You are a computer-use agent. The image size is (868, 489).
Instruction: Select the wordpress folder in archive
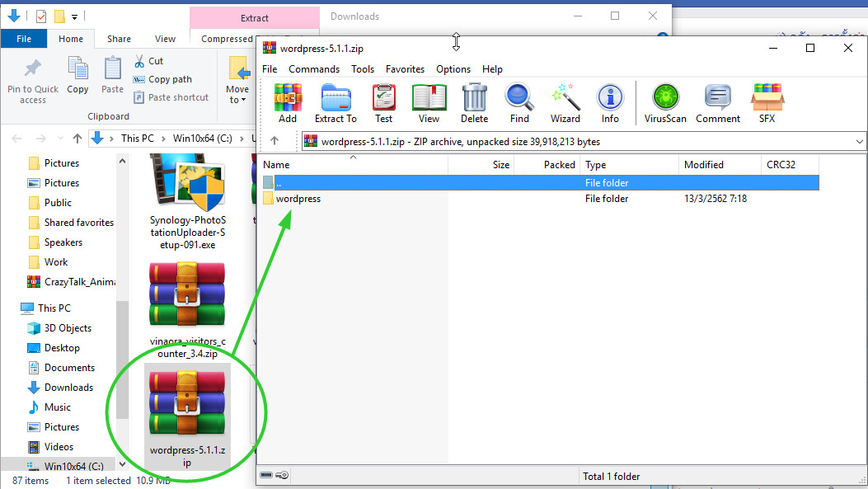298,199
